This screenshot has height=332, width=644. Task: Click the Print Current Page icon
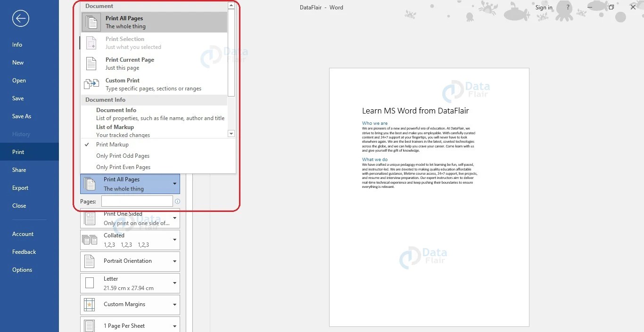click(x=91, y=63)
